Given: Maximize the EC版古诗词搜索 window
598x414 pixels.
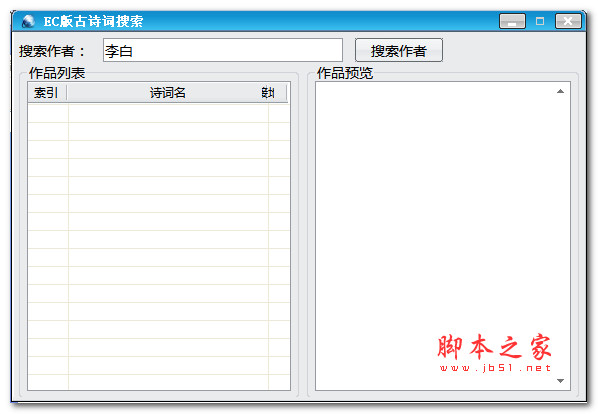Looking at the screenshot, I should [x=540, y=21].
